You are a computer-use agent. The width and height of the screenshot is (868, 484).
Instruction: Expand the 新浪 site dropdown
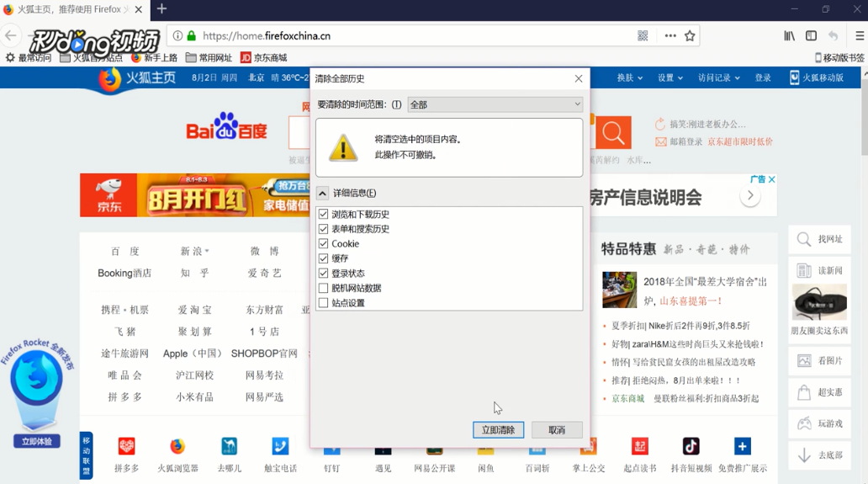[x=207, y=252]
